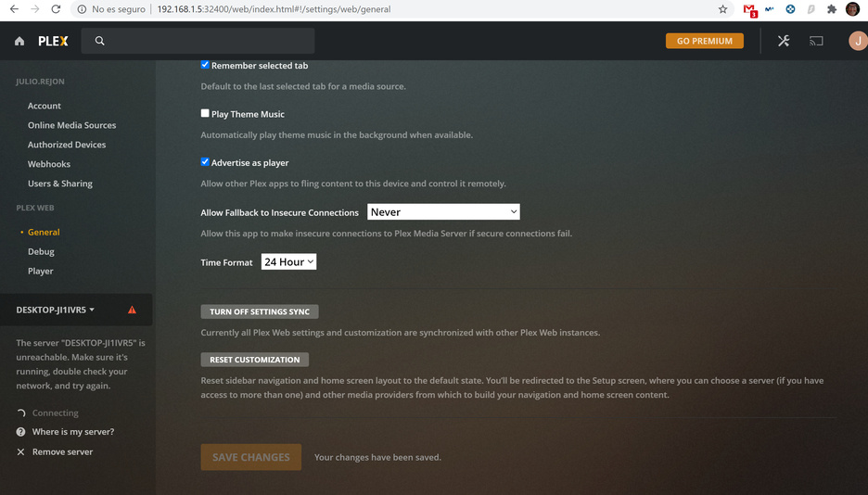Click the browser address bar URL
Image resolution: width=868 pixels, height=495 pixels.
(x=274, y=9)
